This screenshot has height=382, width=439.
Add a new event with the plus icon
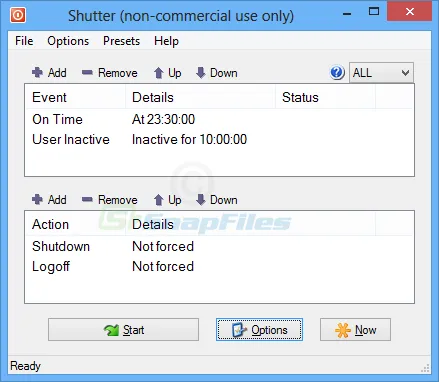click(x=49, y=73)
